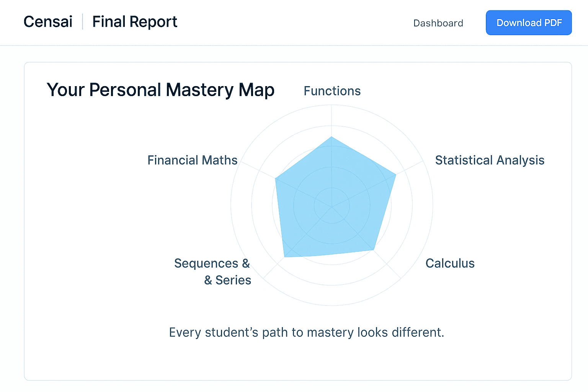
Task: Click the Download PDF button
Action: (529, 23)
